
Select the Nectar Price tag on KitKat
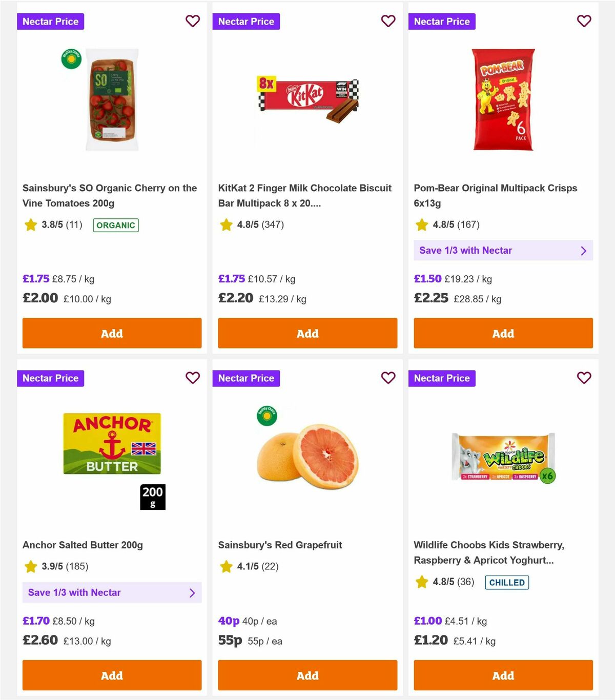[x=246, y=21]
